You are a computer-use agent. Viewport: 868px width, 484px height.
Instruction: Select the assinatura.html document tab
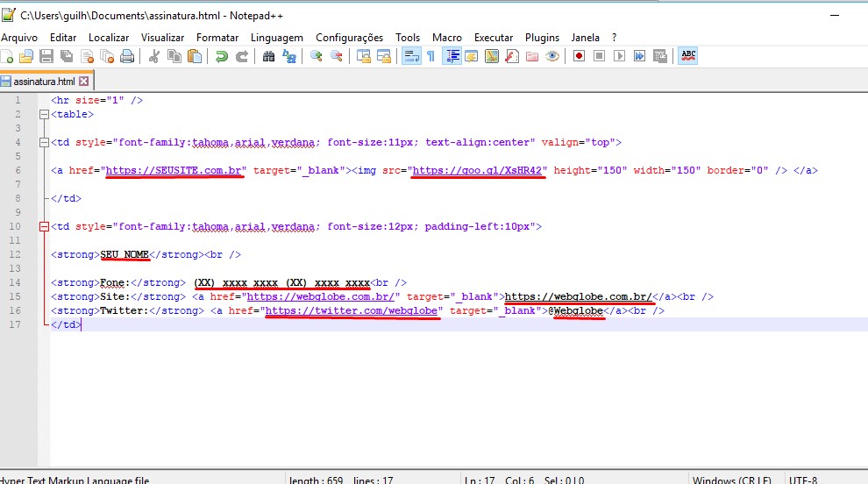pos(45,82)
